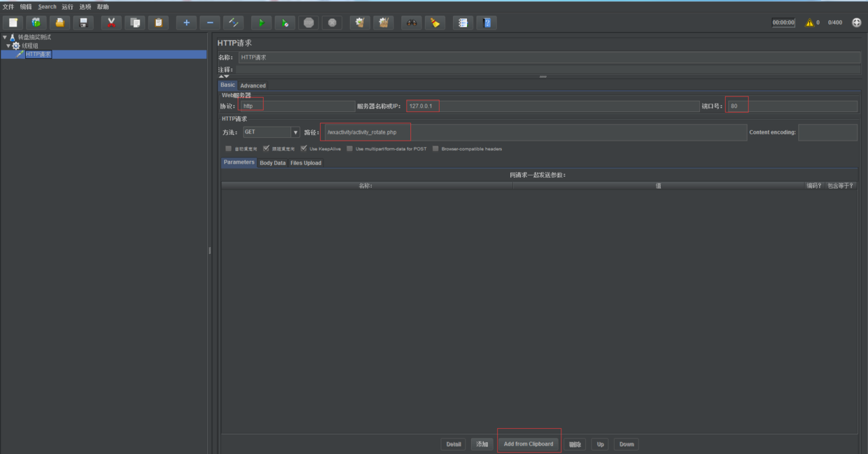The height and width of the screenshot is (454, 868).
Task: Click the Add from Clipboard button
Action: tap(528, 444)
